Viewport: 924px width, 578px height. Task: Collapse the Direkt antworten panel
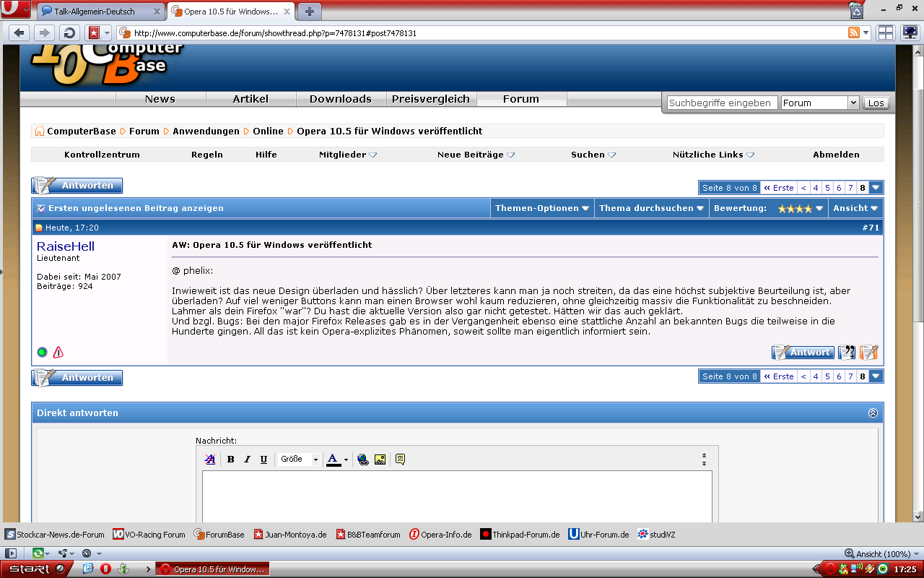point(873,413)
